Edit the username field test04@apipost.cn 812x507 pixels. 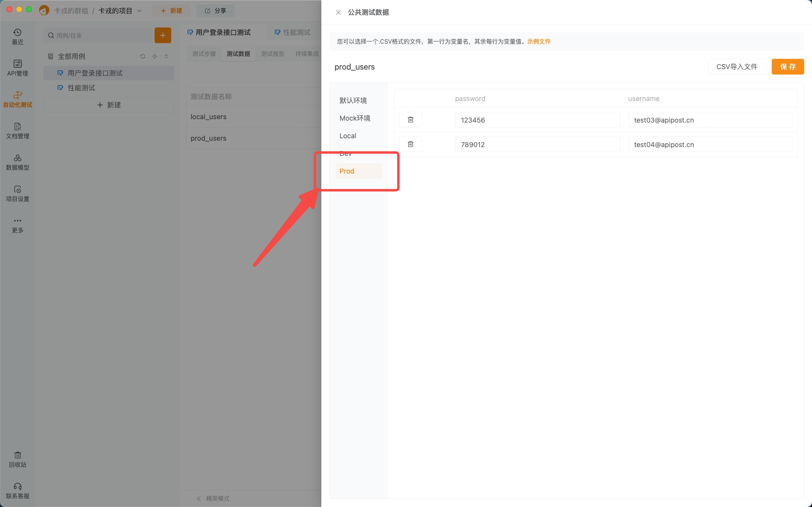point(710,144)
